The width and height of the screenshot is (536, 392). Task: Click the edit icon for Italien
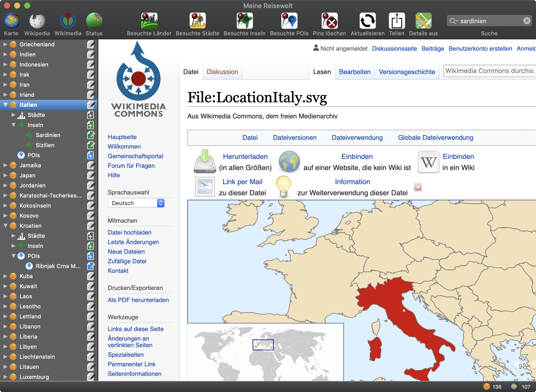point(91,105)
